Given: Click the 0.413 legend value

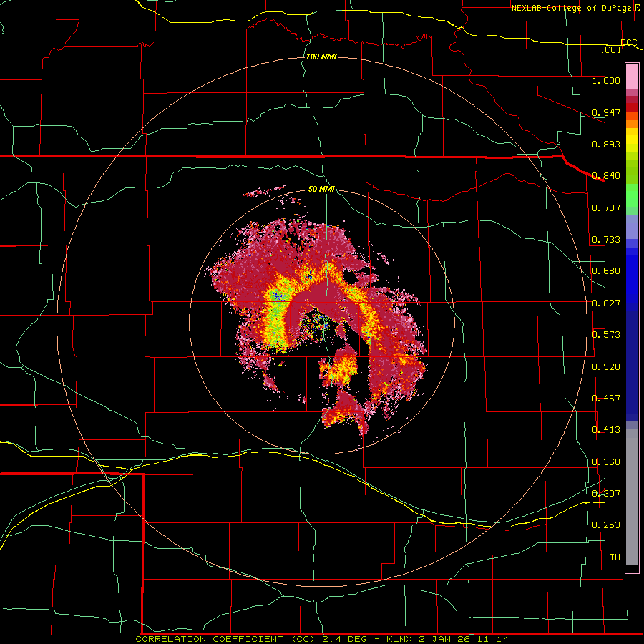Looking at the screenshot, I should click(x=606, y=430).
